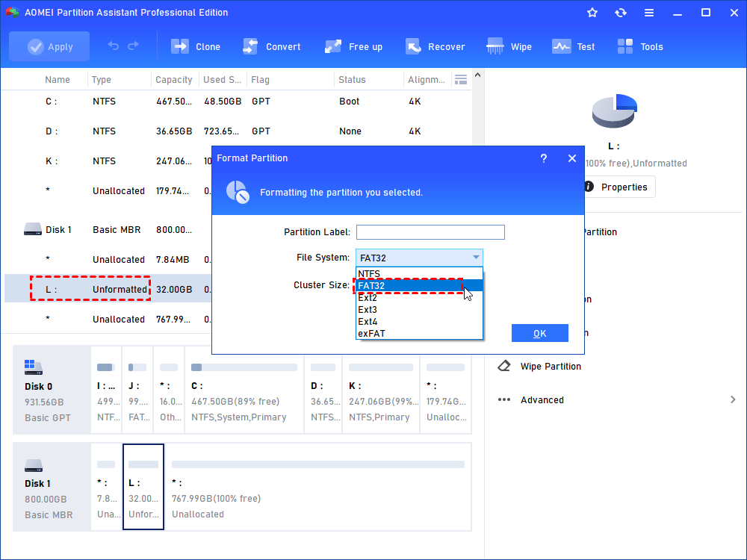Click the scroll up arrow of partition list
Viewport: 747px width, 560px height.
[x=477, y=75]
